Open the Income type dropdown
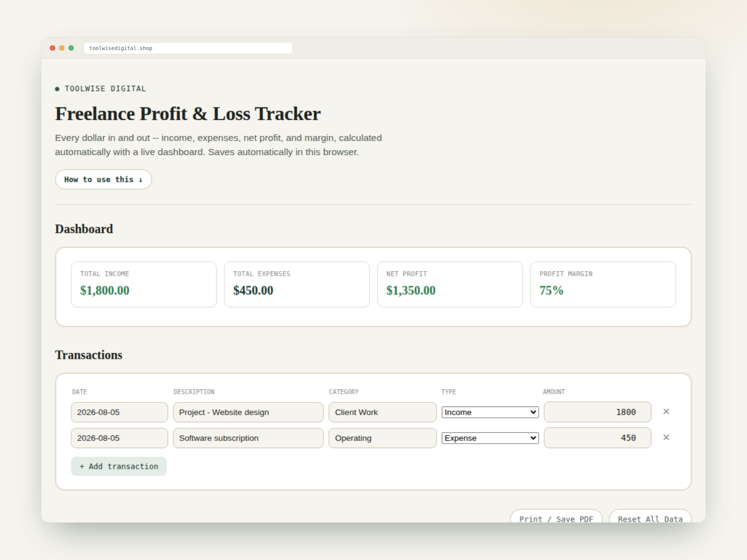Screen dimensions: 747x560 [x=490, y=412]
